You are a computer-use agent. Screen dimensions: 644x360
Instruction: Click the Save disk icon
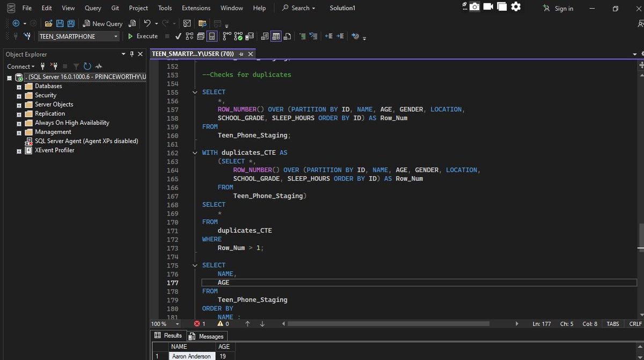pos(60,24)
